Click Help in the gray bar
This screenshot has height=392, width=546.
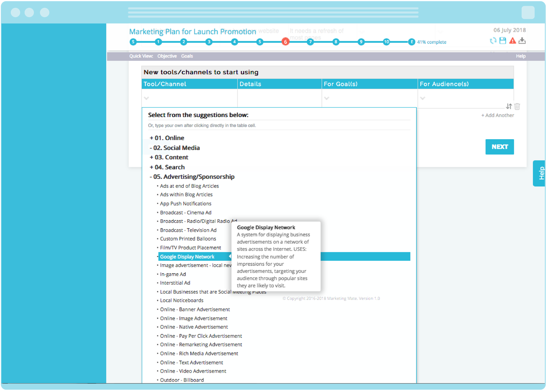[521, 56]
